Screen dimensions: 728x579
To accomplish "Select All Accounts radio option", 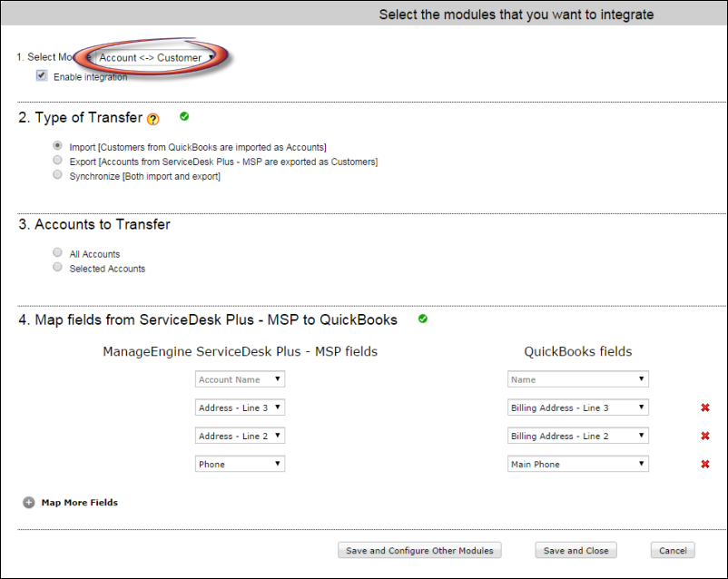I will 57,252.
